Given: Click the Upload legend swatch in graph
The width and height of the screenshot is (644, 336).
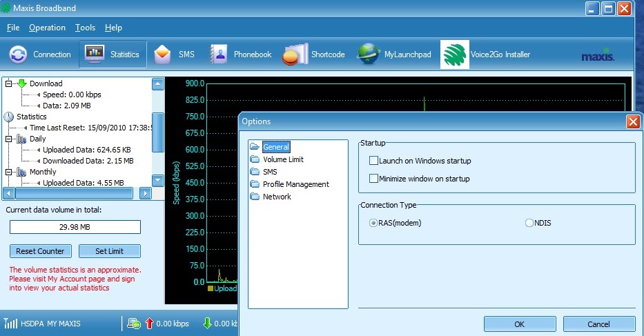Looking at the screenshot, I should pos(211,288).
